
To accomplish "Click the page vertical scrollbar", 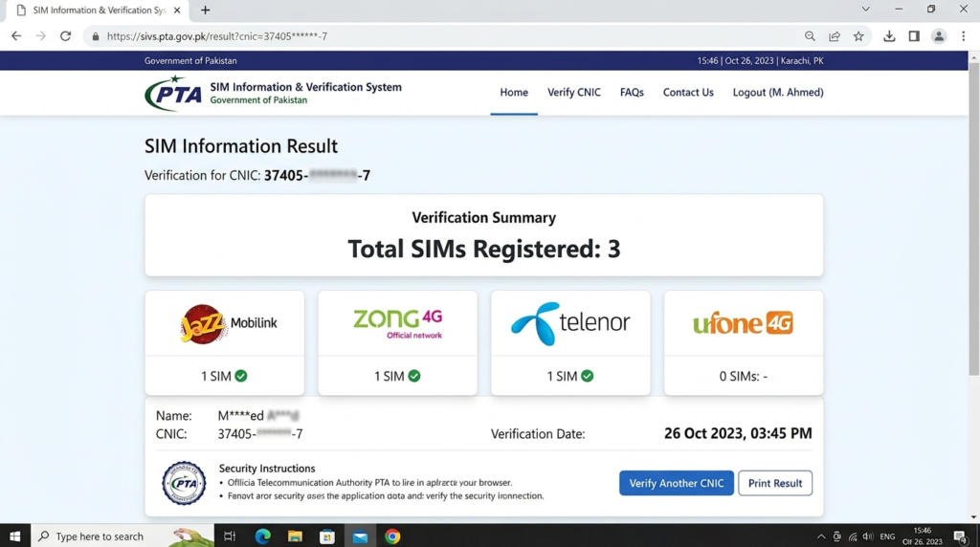I will [x=973, y=219].
